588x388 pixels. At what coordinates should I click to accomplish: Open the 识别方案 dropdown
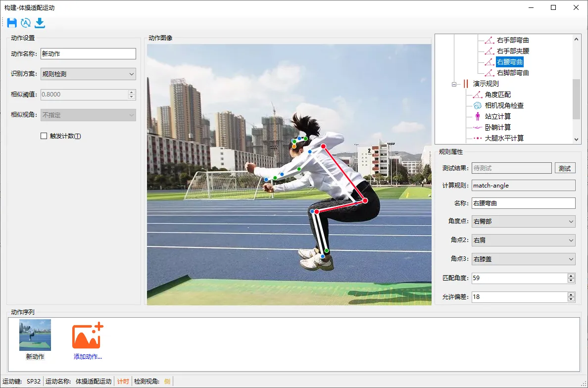[88, 74]
